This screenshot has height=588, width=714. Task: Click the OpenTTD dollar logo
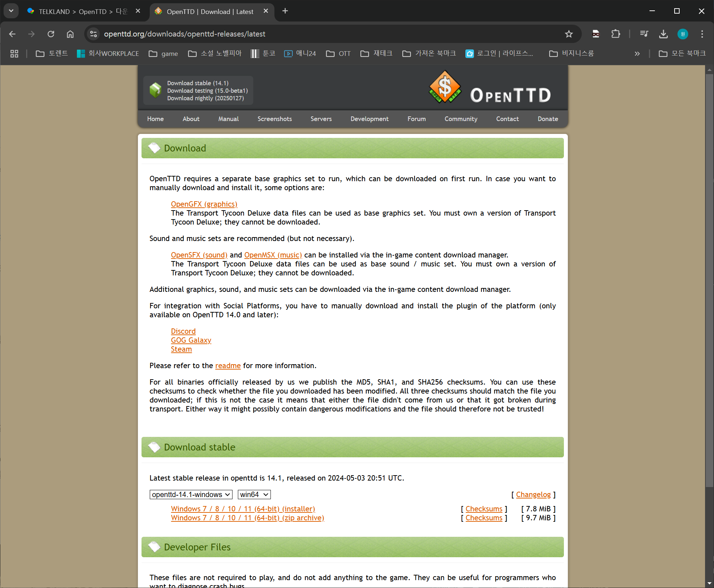click(x=445, y=87)
